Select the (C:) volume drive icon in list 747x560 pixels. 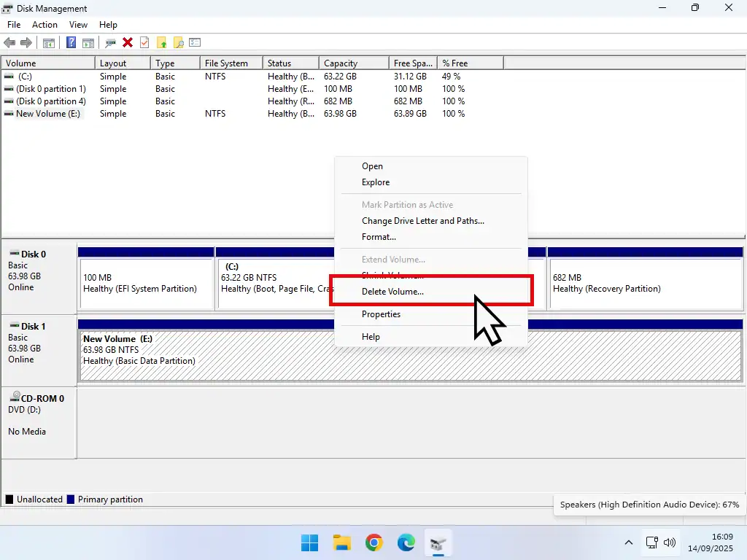[9, 76]
